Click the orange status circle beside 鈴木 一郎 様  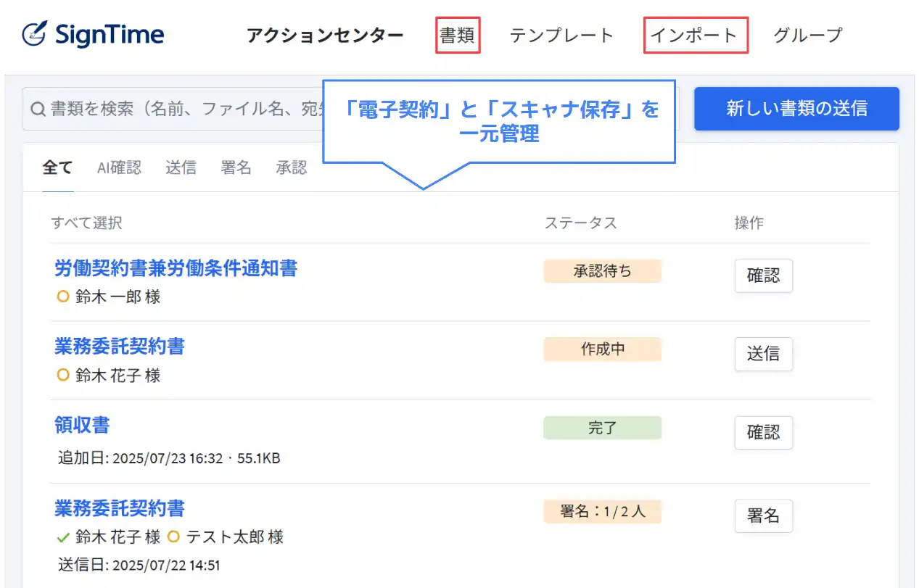(63, 297)
